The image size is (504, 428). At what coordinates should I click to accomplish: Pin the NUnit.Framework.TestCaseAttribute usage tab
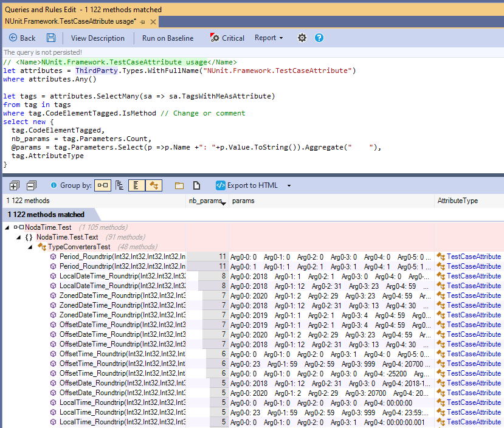coord(143,22)
